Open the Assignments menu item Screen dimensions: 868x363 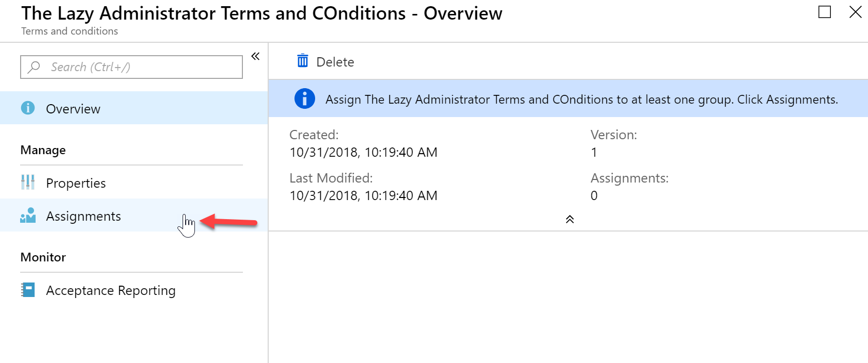pyautogui.click(x=134, y=215)
